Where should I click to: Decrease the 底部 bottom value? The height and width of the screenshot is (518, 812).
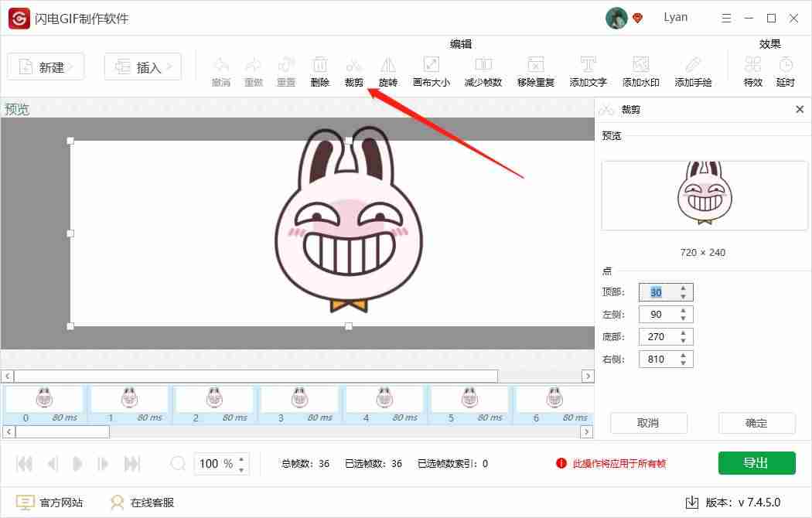tap(684, 341)
